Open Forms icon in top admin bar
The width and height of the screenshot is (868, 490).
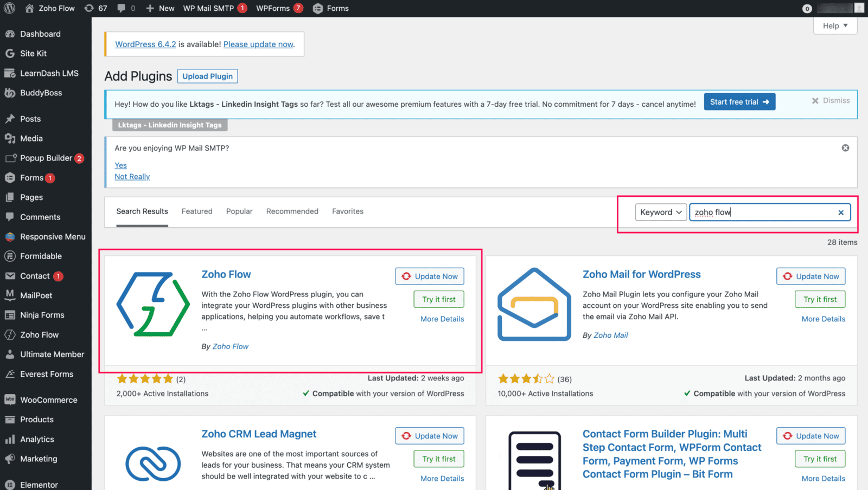[x=318, y=8]
